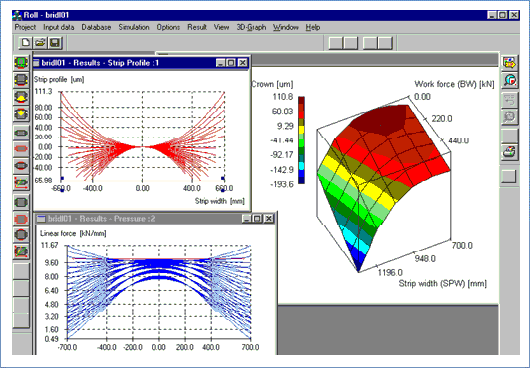
Task: Activate the Results - Pressure :2 window title bar
Action: click(x=140, y=219)
